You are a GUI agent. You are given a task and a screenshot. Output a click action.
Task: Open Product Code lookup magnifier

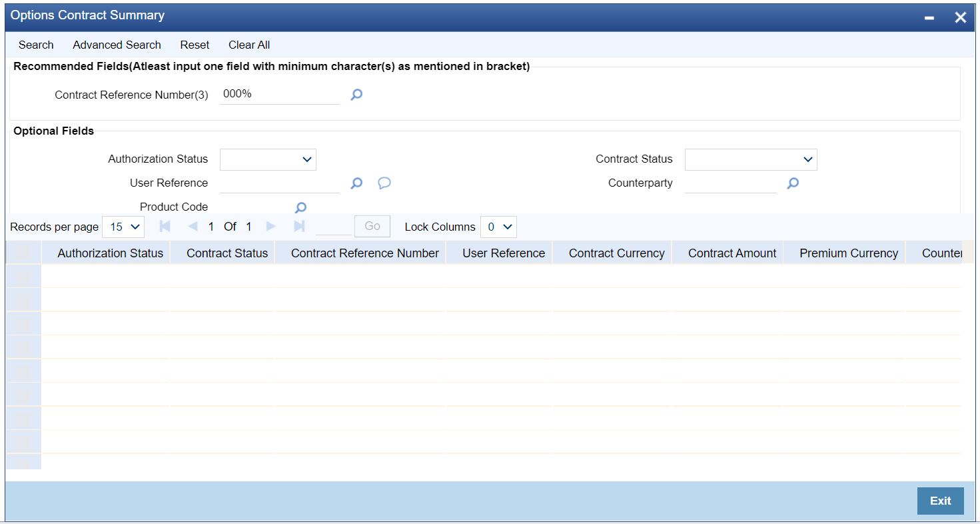[x=300, y=207]
